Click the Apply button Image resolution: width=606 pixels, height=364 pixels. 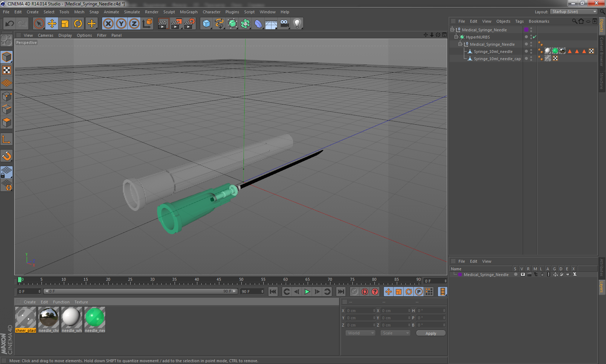point(431,333)
